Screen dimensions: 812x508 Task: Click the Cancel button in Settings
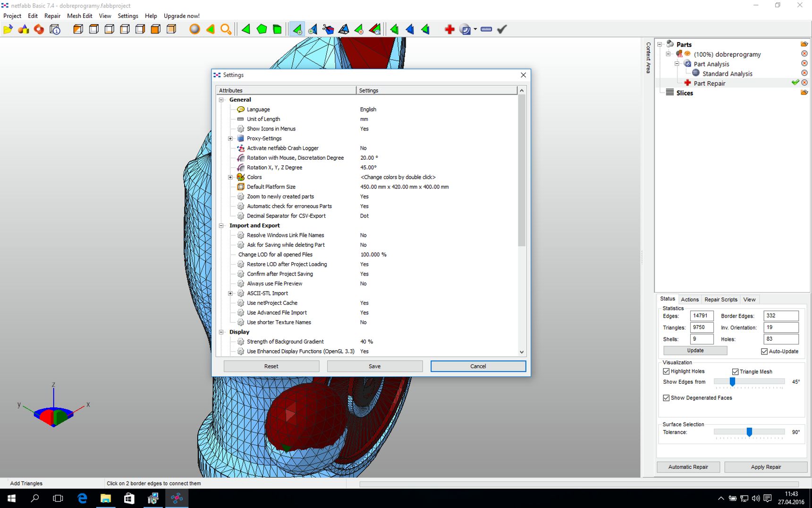tap(478, 366)
